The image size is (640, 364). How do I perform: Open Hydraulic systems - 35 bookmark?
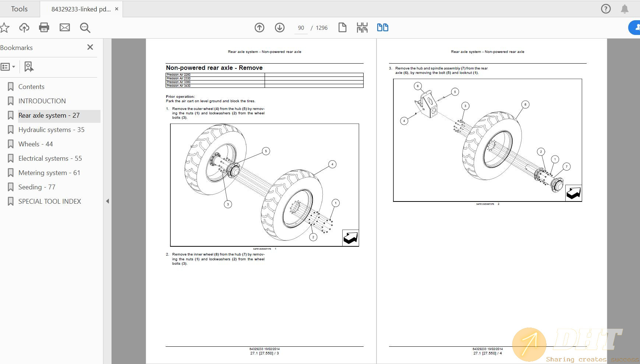coord(52,130)
